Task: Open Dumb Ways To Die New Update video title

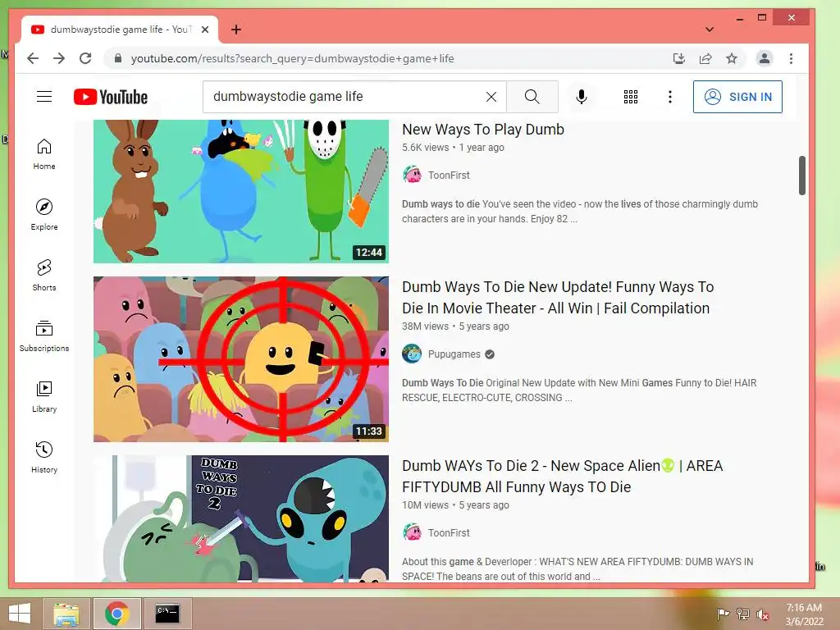Action: coord(558,297)
